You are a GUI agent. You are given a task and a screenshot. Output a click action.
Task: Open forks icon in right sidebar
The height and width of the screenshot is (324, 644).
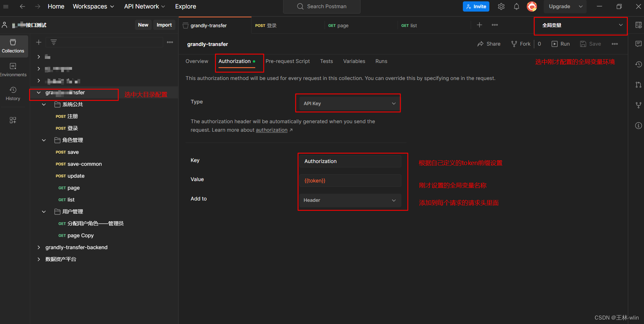pos(639,105)
